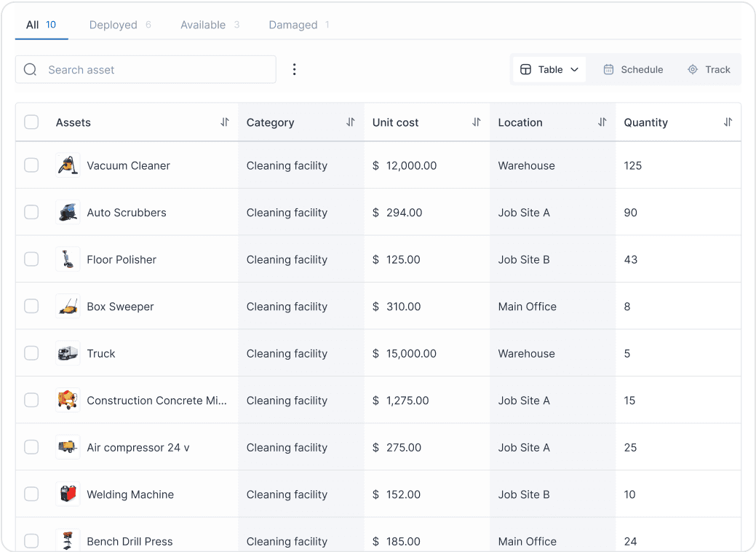Sort by Category column arrows

click(351, 122)
